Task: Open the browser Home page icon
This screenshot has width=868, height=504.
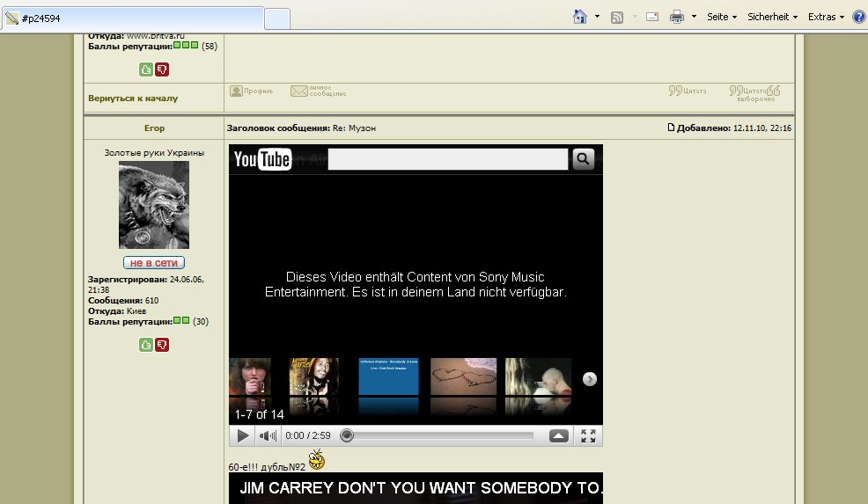Action: coord(580,17)
